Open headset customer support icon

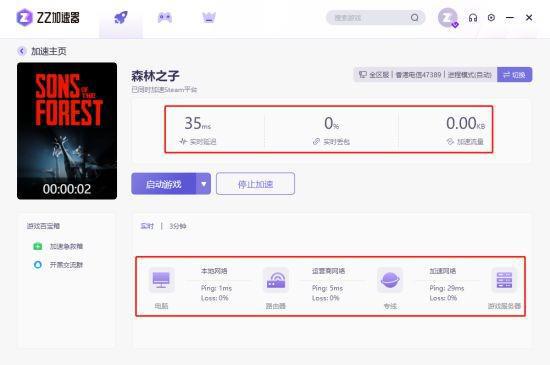click(473, 18)
